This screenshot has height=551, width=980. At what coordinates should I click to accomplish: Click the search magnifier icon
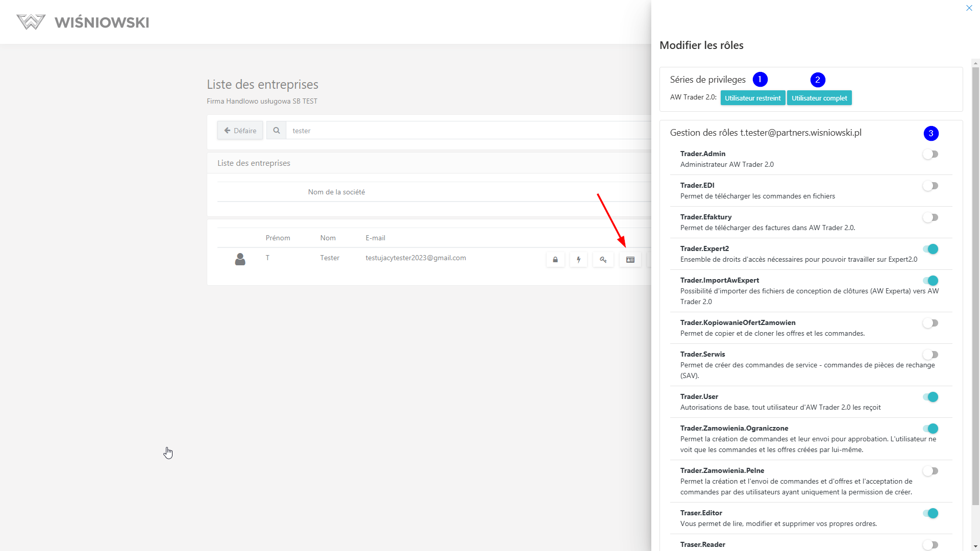click(276, 131)
